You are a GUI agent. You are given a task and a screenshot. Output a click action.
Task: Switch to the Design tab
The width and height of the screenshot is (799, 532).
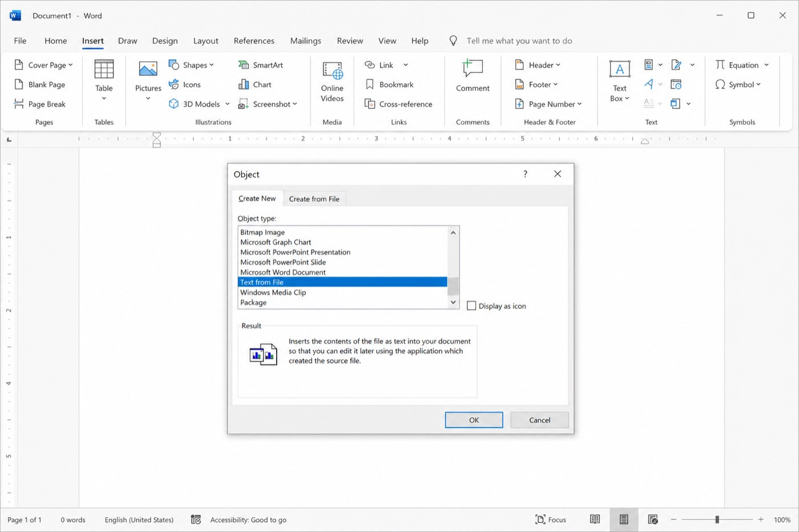pyautogui.click(x=165, y=40)
